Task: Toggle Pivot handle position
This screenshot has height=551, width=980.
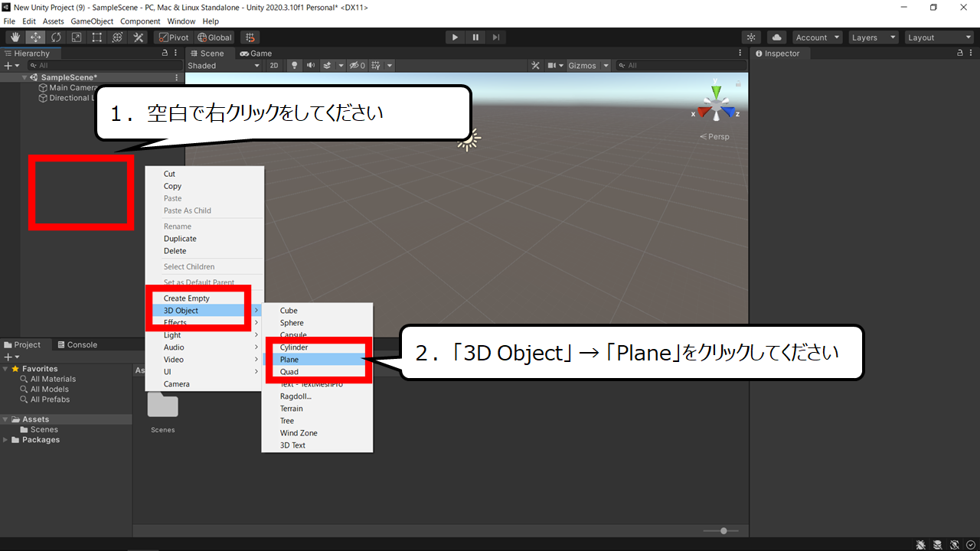Action: tap(173, 37)
